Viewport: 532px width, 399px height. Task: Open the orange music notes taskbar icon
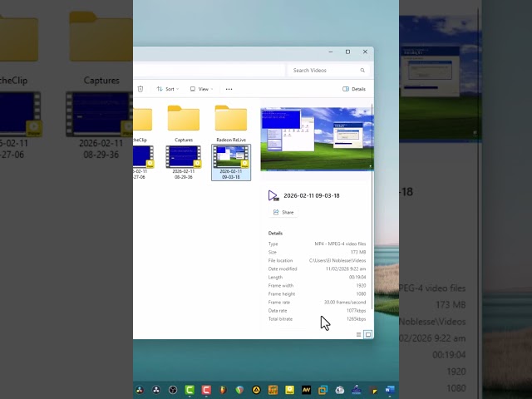point(273,390)
